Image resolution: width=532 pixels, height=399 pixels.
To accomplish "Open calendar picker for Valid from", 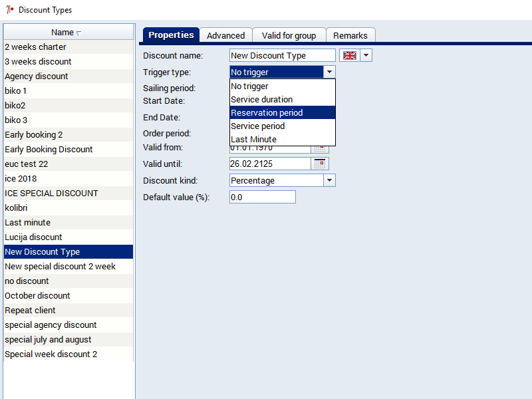I will click(321, 148).
